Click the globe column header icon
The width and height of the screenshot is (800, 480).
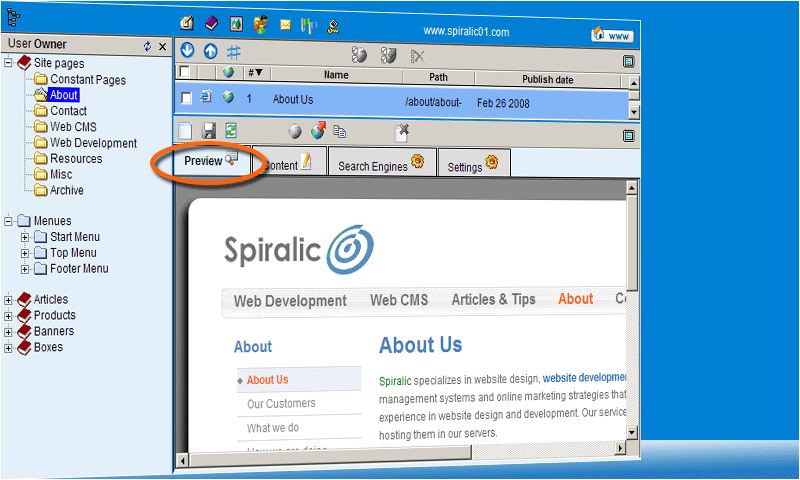229,72
